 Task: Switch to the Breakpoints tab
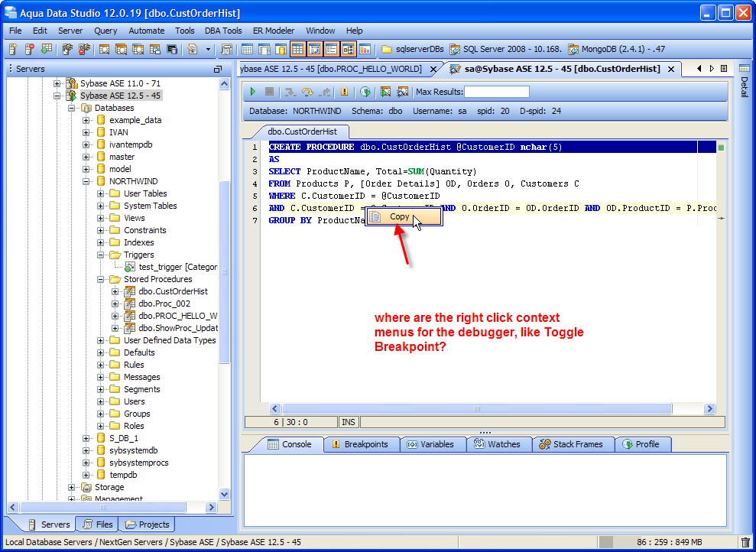pyautogui.click(x=362, y=444)
